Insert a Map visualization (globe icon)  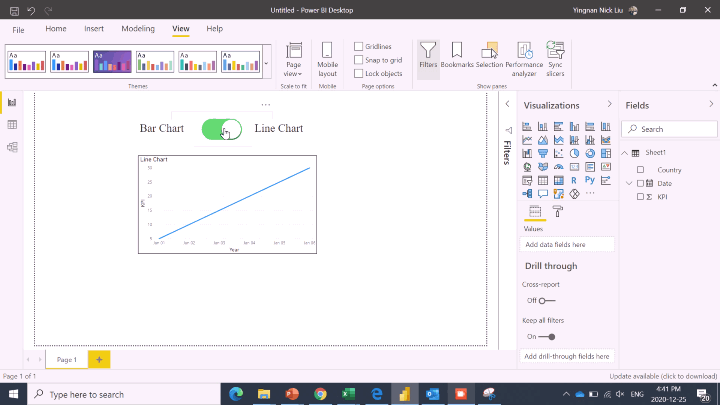tap(527, 167)
